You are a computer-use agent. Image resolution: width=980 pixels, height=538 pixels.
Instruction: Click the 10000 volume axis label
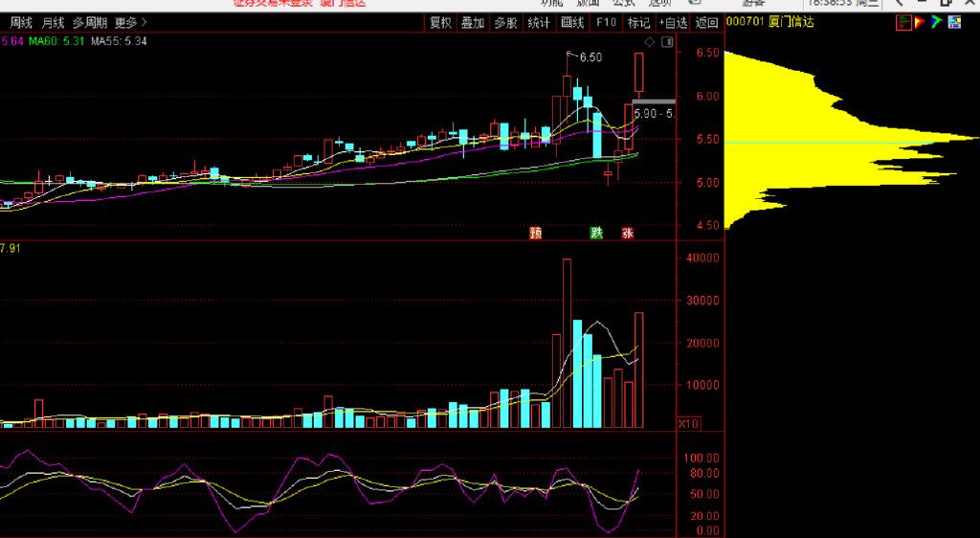(702, 385)
